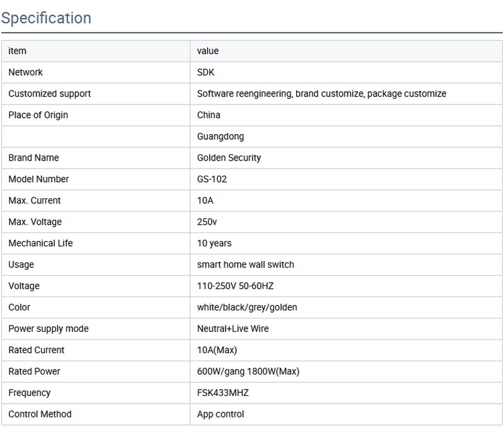Click the 'item' column header cell
This screenshot has height=430, width=504.
(17, 51)
